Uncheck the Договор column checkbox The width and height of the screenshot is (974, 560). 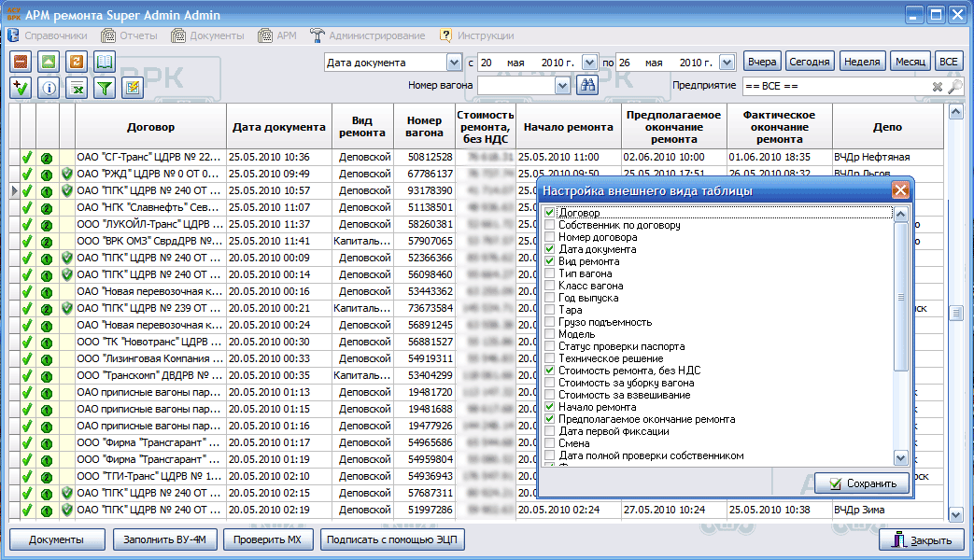[x=549, y=212]
